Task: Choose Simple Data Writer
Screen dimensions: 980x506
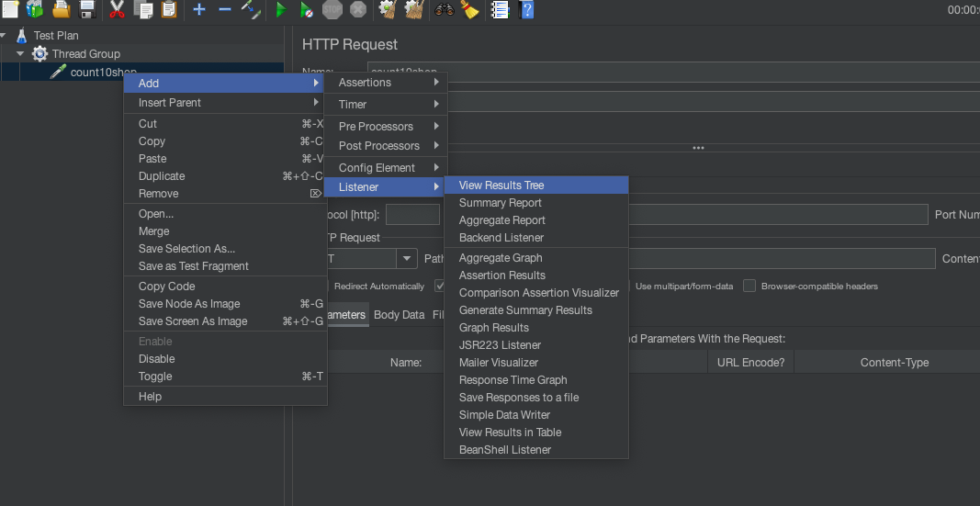Action: (x=536, y=415)
